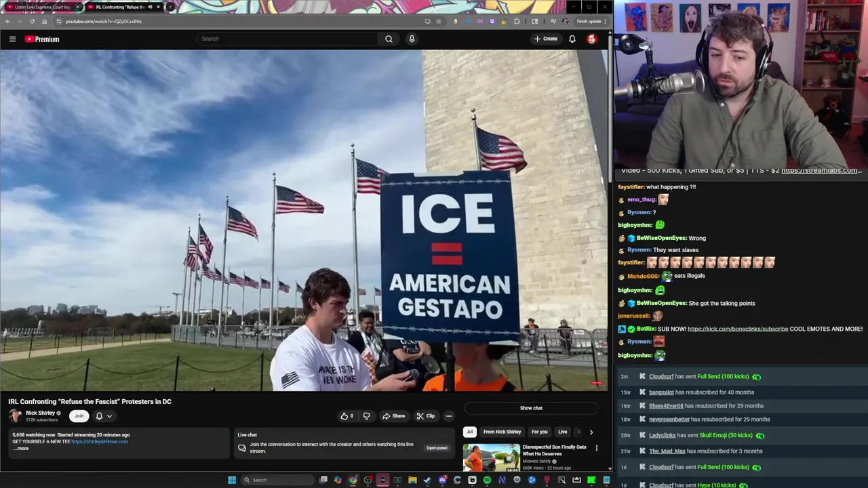
Task: Switch to Listen Live Supreme Court tab
Action: (42, 7)
